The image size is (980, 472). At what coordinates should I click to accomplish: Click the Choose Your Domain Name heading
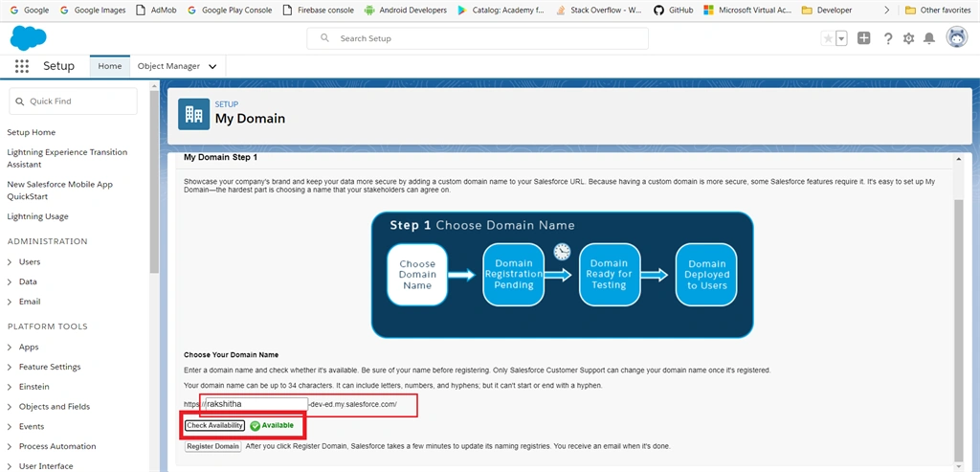[x=232, y=355]
